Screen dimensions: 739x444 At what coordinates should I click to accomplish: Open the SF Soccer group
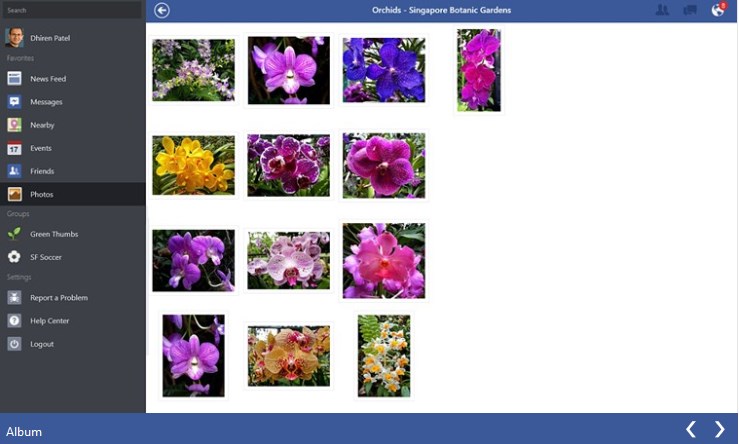46,257
